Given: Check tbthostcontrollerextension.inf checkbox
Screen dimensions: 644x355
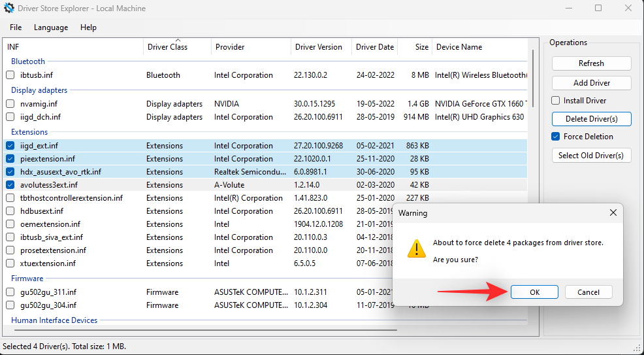Looking at the screenshot, I should pyautogui.click(x=10, y=198).
